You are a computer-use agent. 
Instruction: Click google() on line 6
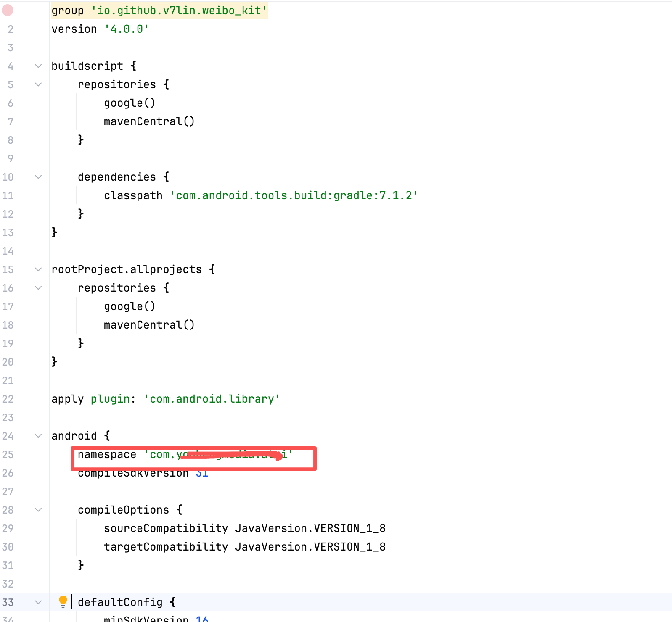[130, 103]
